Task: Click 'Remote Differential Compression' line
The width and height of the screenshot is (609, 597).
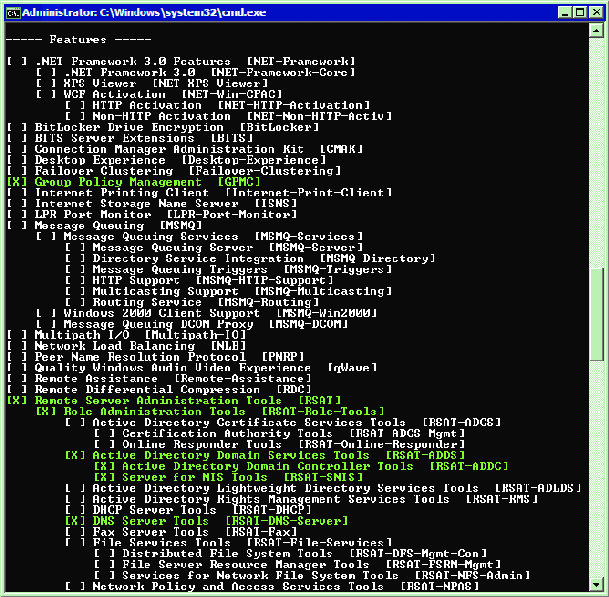Action: [159, 389]
